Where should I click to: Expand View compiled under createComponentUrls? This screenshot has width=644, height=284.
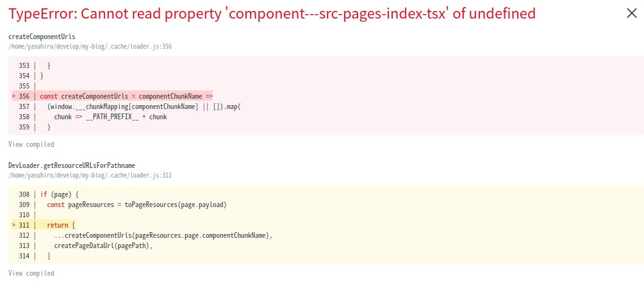click(x=31, y=144)
